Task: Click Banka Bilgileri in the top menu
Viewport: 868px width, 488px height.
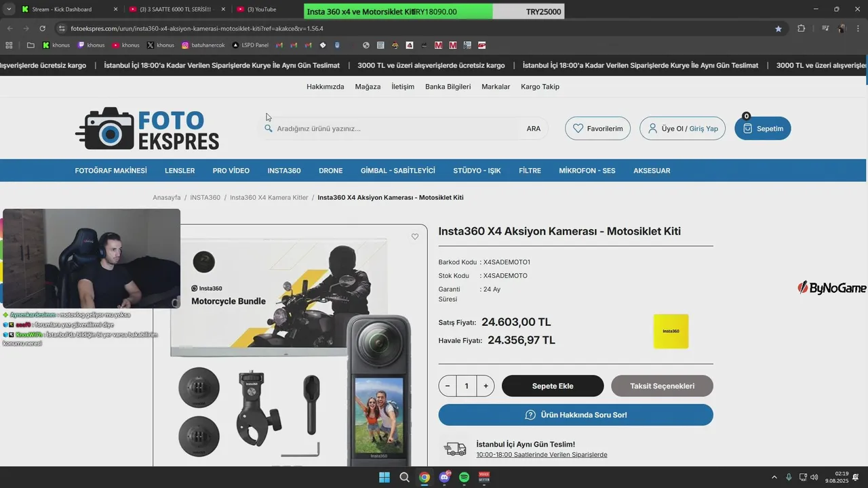Action: click(448, 87)
